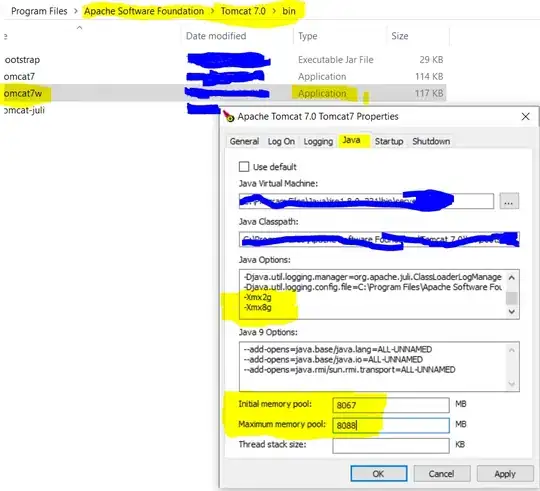
Task: Expand the chevron after Program Files in breadcrumb
Action: [x=76, y=11]
